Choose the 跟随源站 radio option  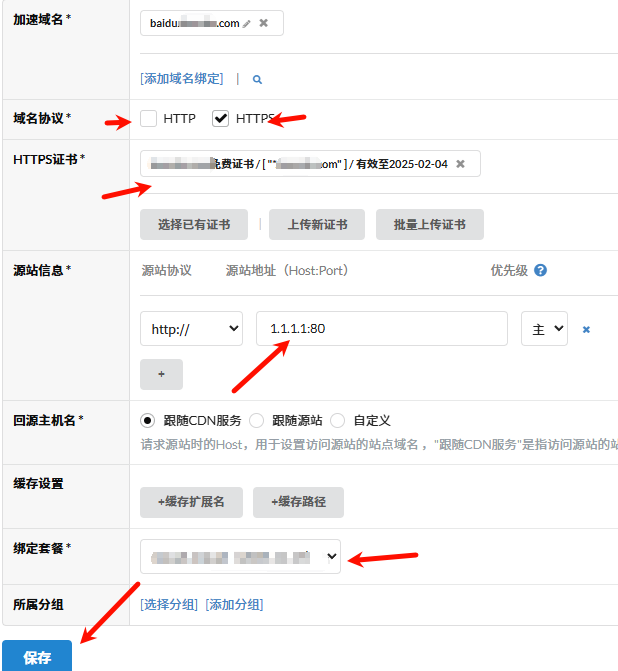(256, 420)
